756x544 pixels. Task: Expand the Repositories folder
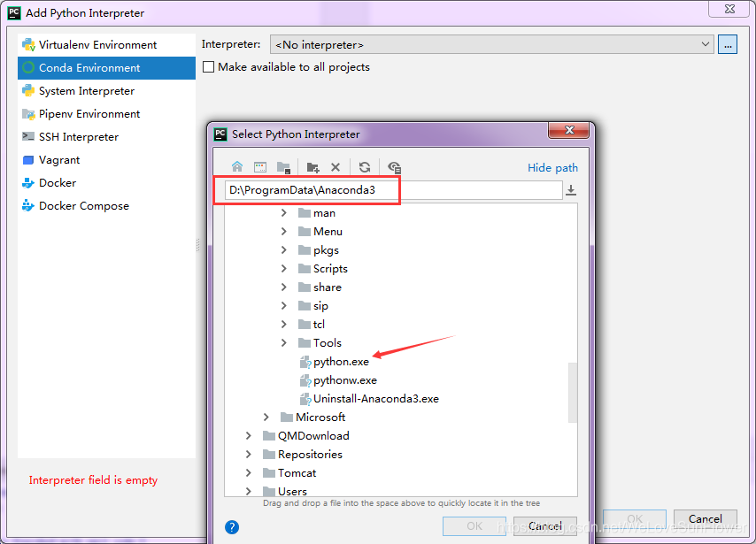click(x=248, y=455)
